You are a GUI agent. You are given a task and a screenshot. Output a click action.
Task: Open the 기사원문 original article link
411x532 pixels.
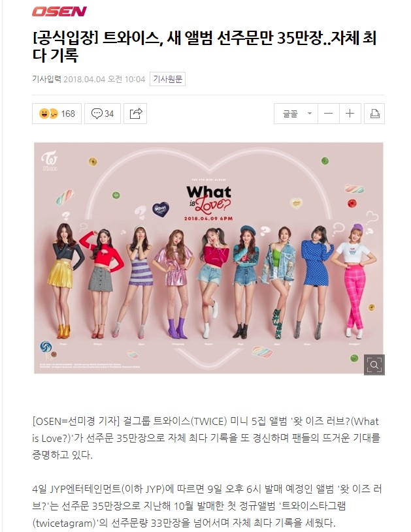click(x=167, y=79)
